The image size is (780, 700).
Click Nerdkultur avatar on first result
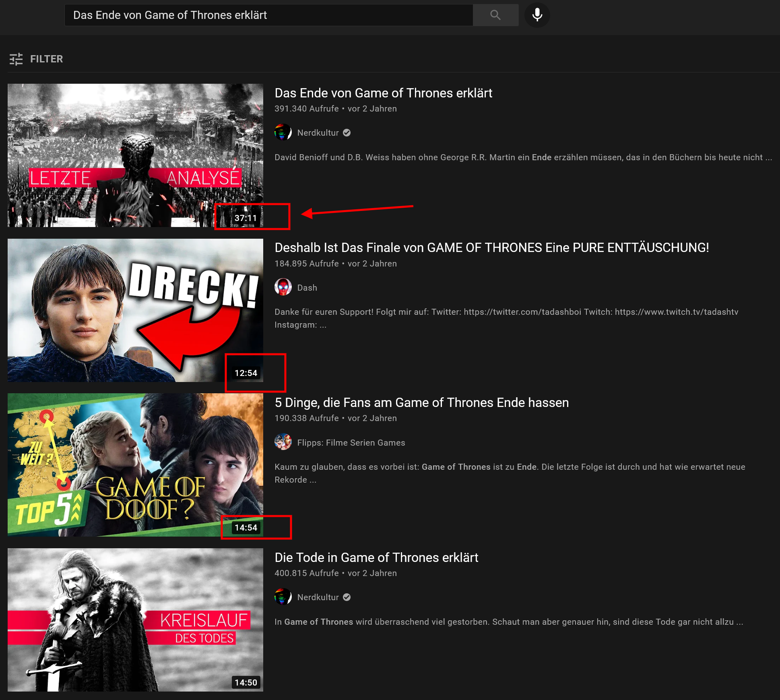click(x=283, y=132)
